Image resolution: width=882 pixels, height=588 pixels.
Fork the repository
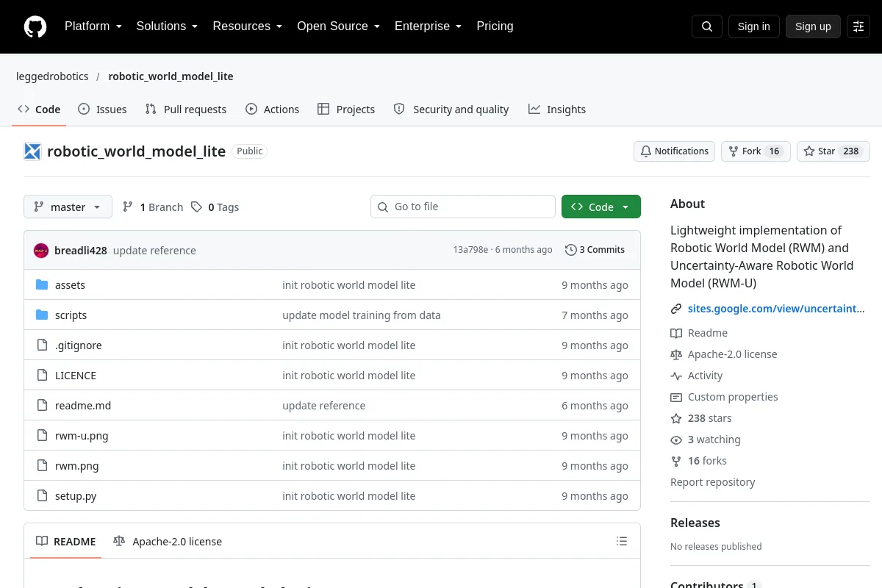pyautogui.click(x=756, y=151)
